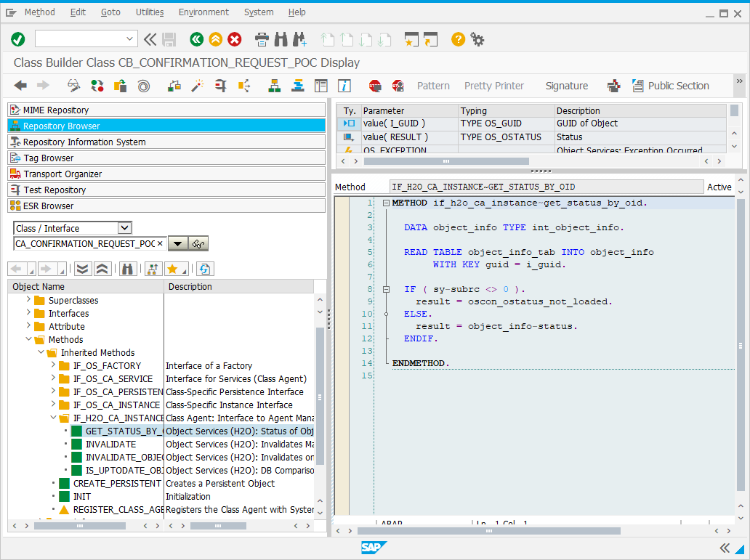The width and height of the screenshot is (750, 560).
Task: Click the Print icon in the toolbar
Action: click(262, 39)
